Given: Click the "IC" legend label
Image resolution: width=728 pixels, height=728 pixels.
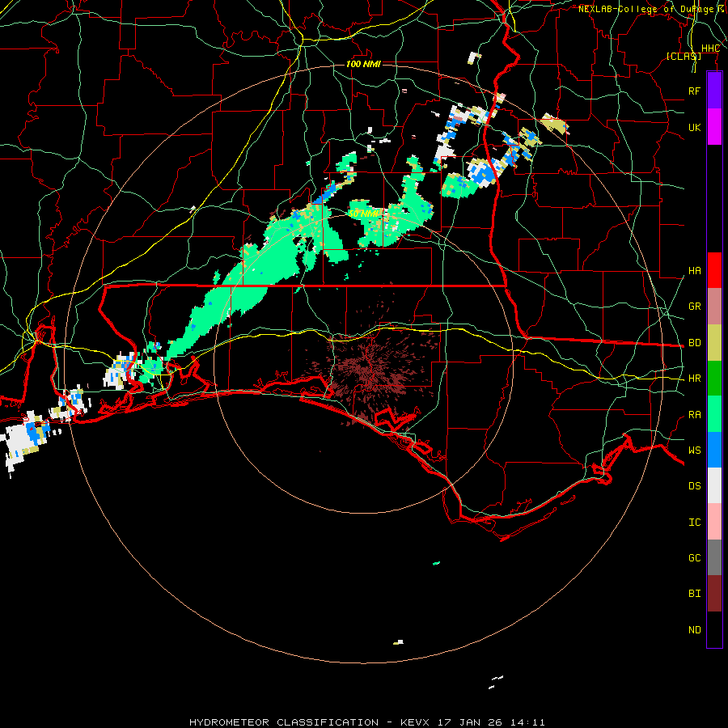Looking at the screenshot, I should pos(695,523).
